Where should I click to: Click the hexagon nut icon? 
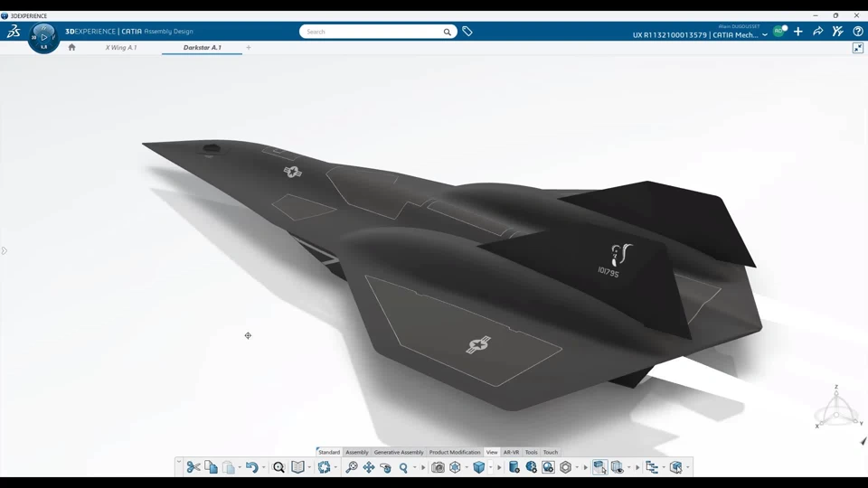tap(565, 467)
